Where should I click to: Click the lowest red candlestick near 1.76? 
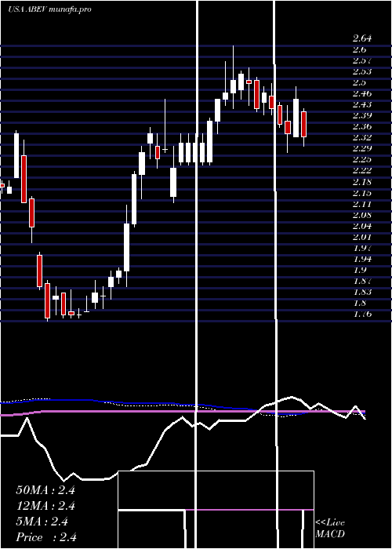point(47,300)
